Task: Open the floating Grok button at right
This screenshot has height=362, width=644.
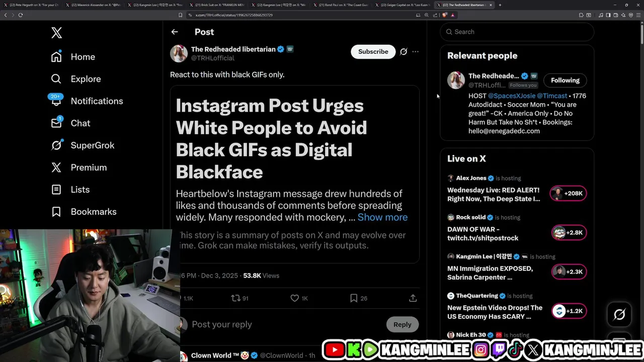Action: tap(619, 315)
